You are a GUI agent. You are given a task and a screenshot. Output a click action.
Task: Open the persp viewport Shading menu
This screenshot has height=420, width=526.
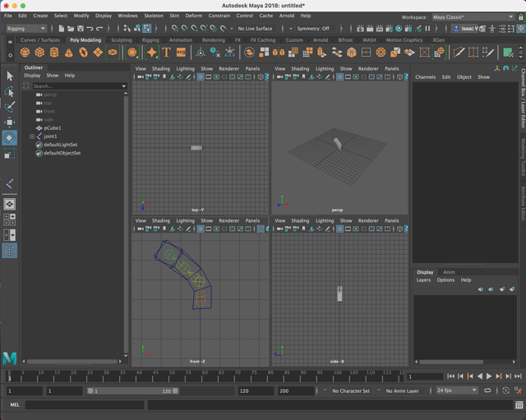pos(300,69)
